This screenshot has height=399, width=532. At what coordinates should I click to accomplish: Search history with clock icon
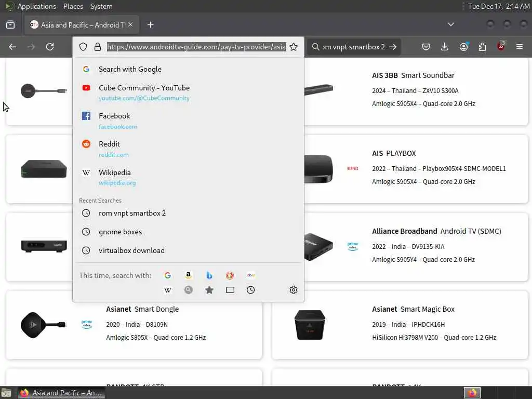point(251,290)
